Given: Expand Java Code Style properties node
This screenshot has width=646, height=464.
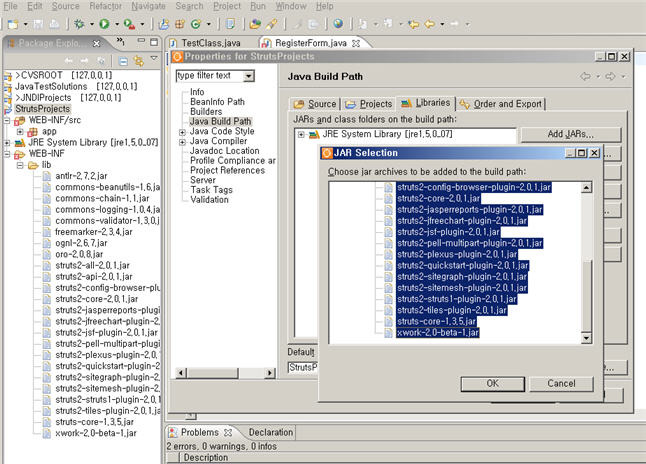Looking at the screenshot, I should (x=182, y=132).
